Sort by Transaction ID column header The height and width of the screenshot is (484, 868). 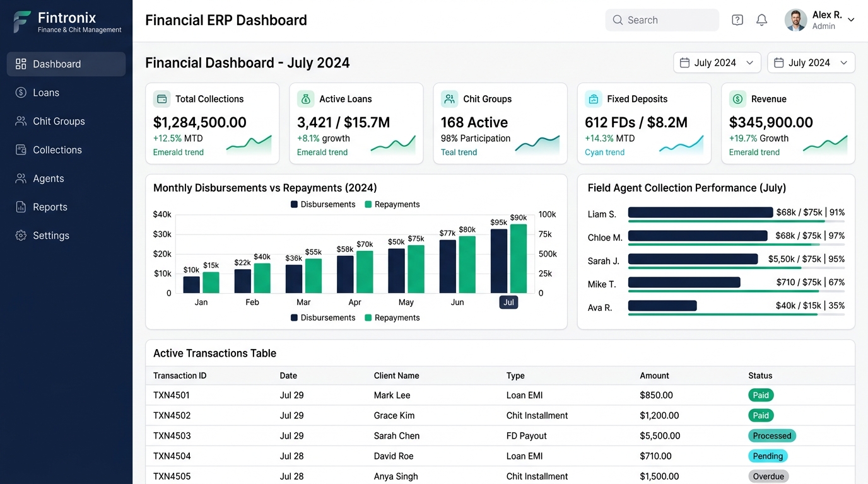tap(180, 376)
